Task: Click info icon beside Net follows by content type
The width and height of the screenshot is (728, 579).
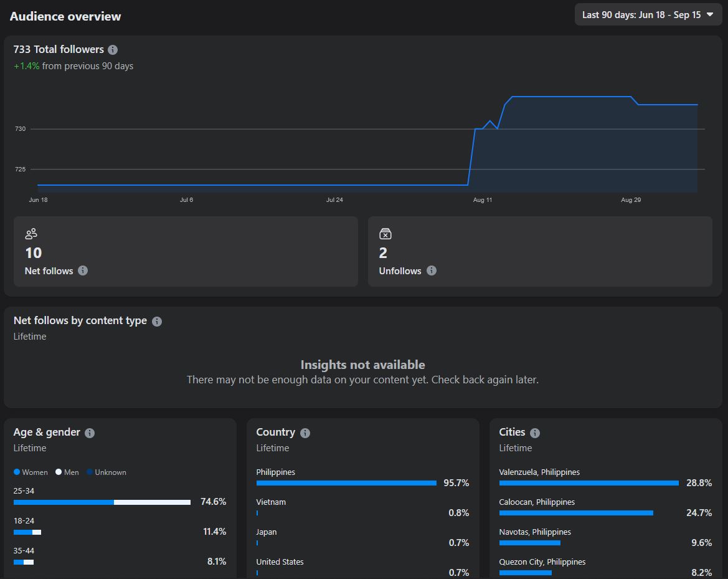Action: point(157,322)
